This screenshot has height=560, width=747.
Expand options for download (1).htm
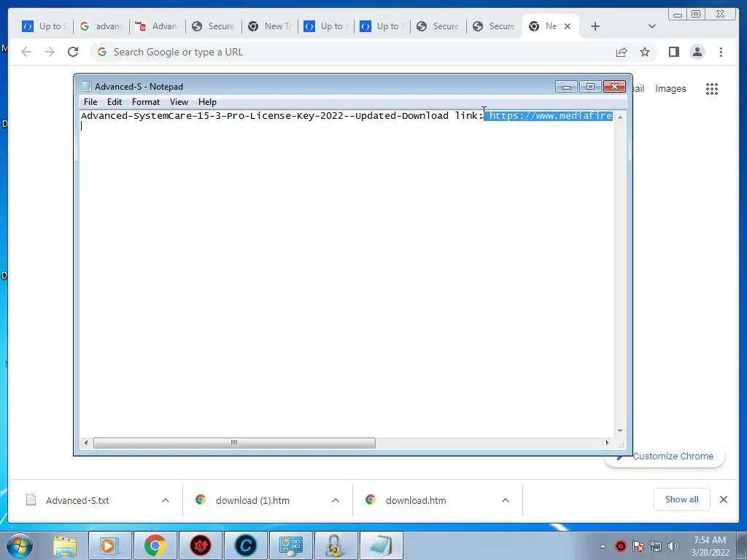tap(336, 500)
